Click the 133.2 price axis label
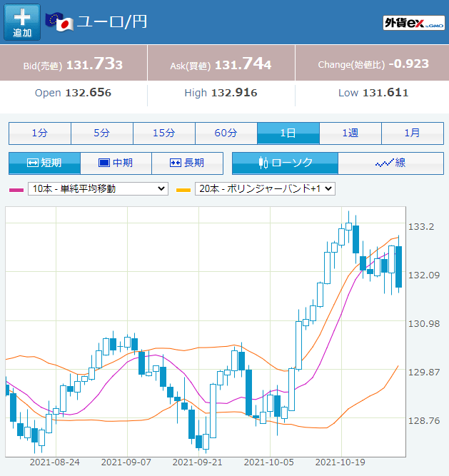Viewport: 449px width, 476px height. click(421, 226)
